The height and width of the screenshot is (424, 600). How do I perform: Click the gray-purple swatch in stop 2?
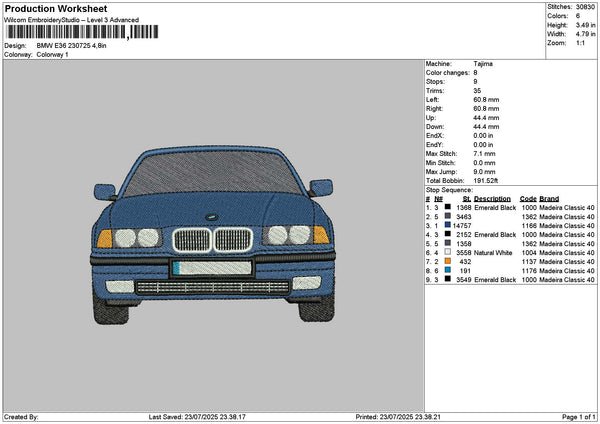coord(447,216)
